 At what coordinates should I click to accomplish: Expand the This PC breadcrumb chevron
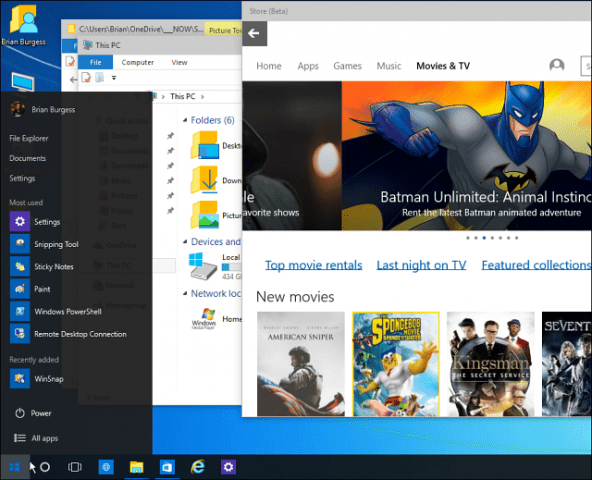click(x=203, y=97)
